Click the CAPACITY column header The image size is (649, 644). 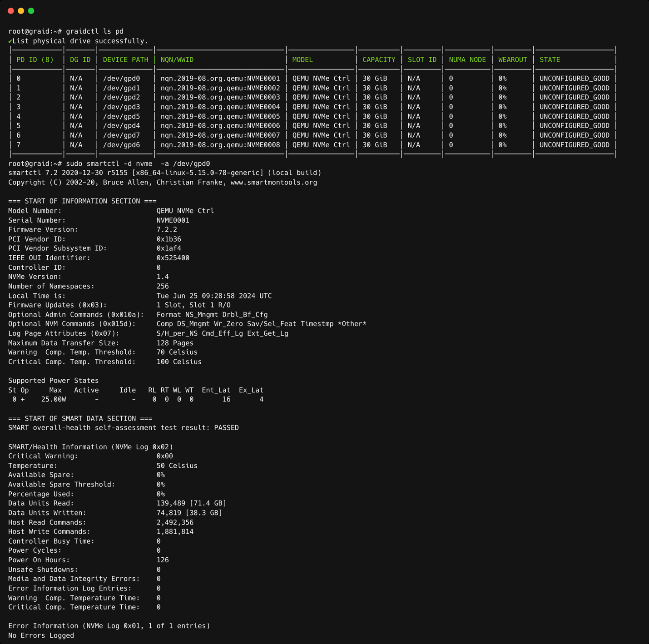pyautogui.click(x=379, y=59)
